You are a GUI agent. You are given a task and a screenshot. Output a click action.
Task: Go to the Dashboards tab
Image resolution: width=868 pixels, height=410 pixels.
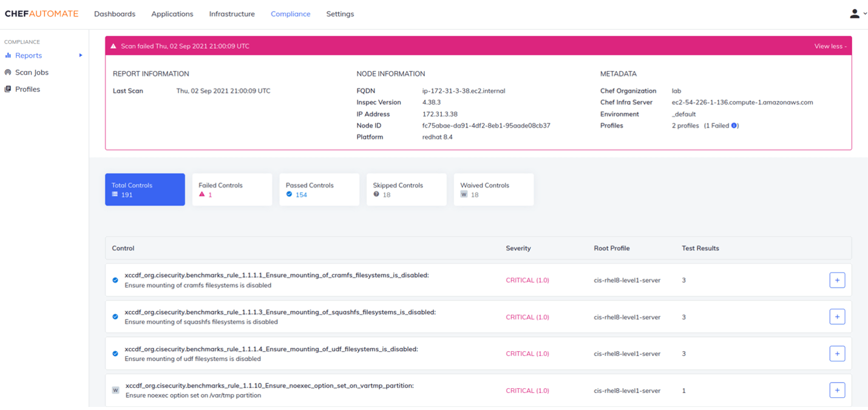[x=115, y=14]
